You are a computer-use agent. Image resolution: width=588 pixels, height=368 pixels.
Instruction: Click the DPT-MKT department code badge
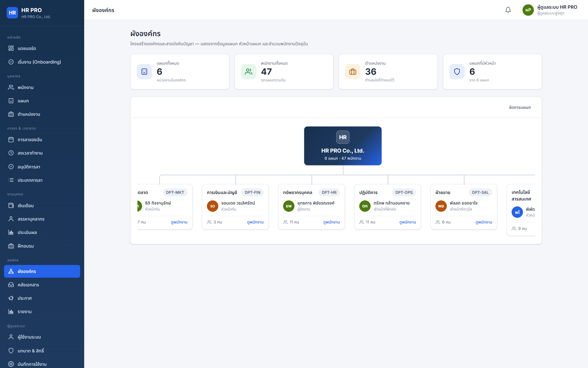(x=175, y=192)
